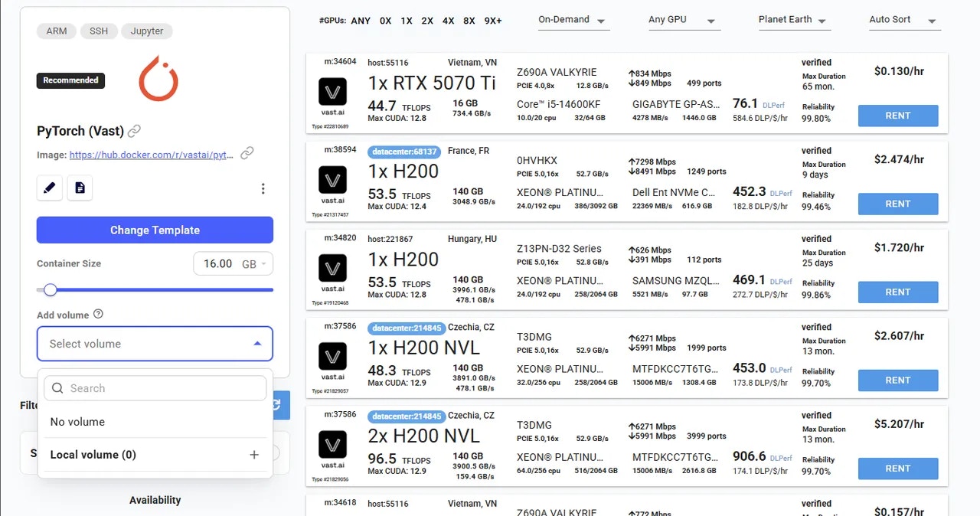Click the Availability heading
This screenshot has height=516, width=980.
155,500
